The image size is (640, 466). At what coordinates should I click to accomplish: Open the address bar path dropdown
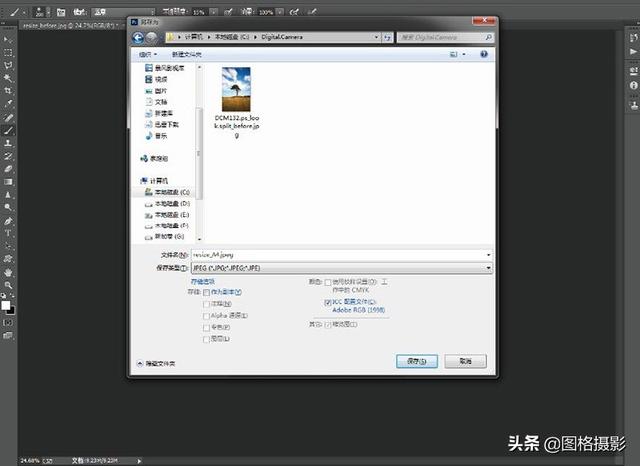tap(376, 37)
